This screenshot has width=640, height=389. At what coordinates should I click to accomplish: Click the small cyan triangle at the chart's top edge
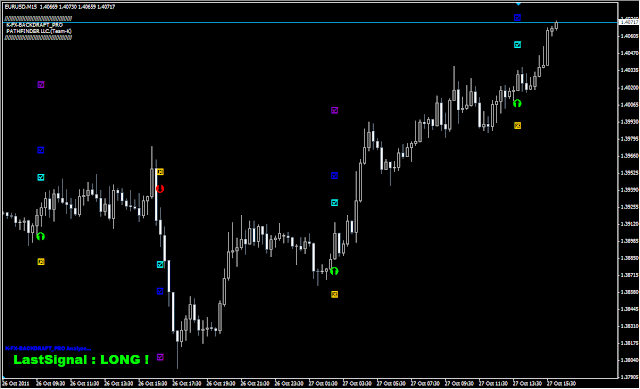(x=518, y=4)
